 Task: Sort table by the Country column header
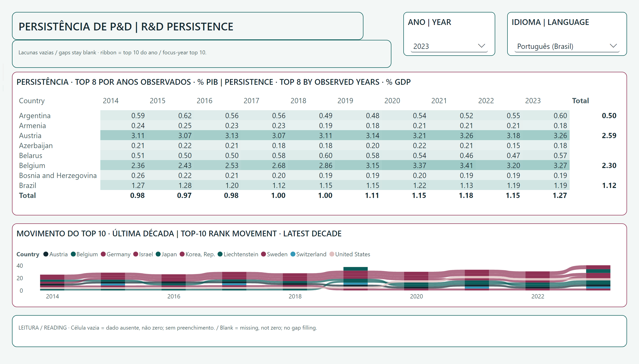[x=32, y=101]
